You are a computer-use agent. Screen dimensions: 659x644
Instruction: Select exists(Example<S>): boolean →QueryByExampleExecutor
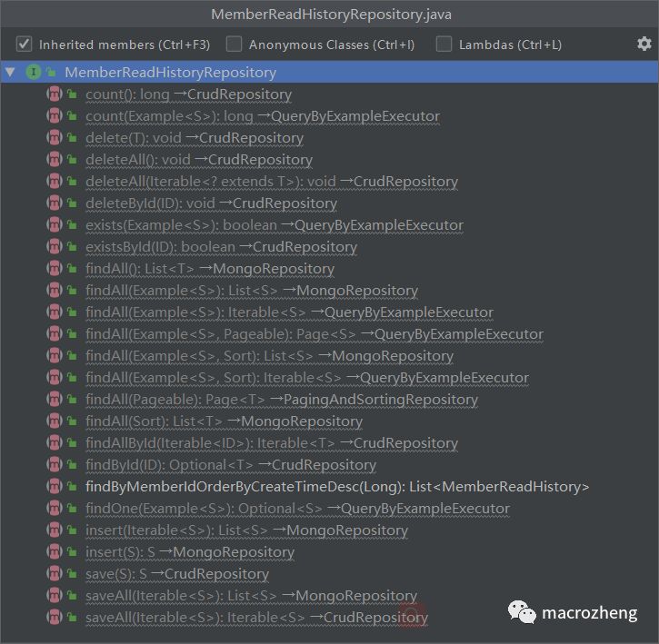(x=275, y=225)
